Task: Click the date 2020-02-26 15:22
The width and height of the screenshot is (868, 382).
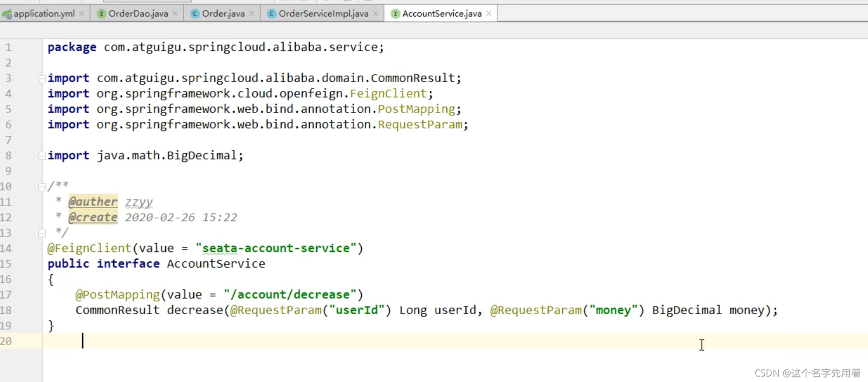Action: [181, 217]
